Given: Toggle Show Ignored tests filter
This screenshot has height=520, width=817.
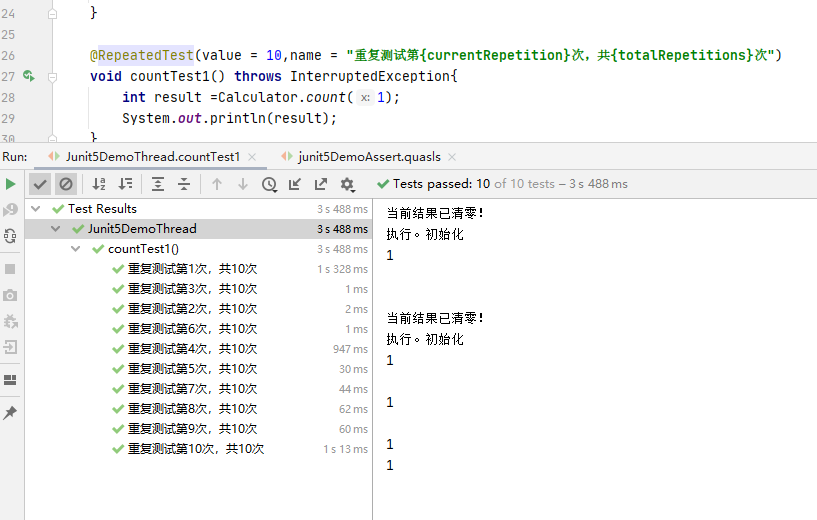Looking at the screenshot, I should click(x=65, y=184).
